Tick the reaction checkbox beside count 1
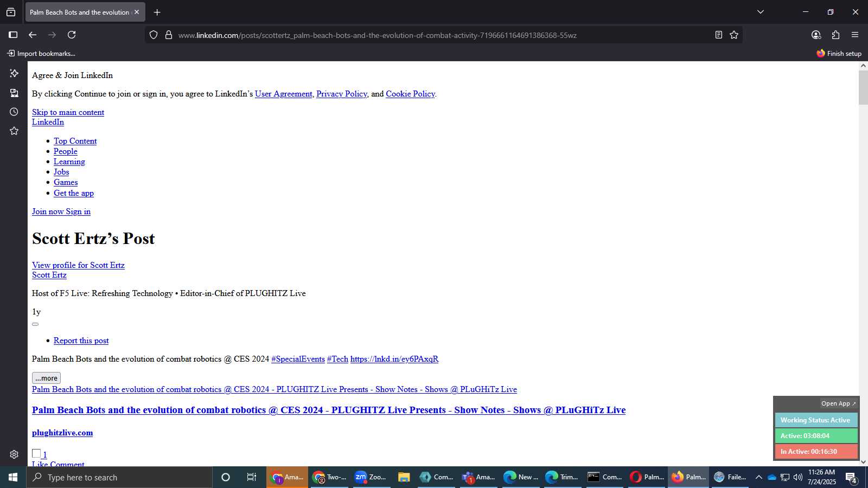 pyautogui.click(x=36, y=453)
